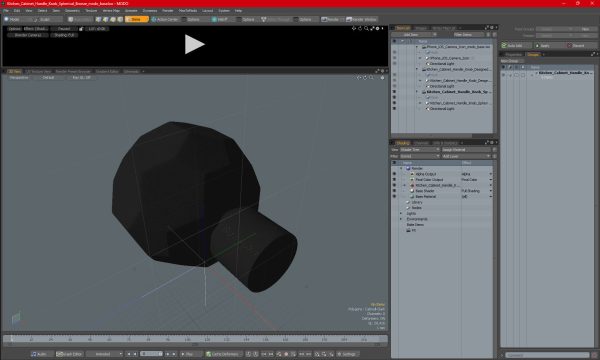Toggle visibility of Base Shader layer
The width and height of the screenshot is (600, 360).
click(x=394, y=191)
